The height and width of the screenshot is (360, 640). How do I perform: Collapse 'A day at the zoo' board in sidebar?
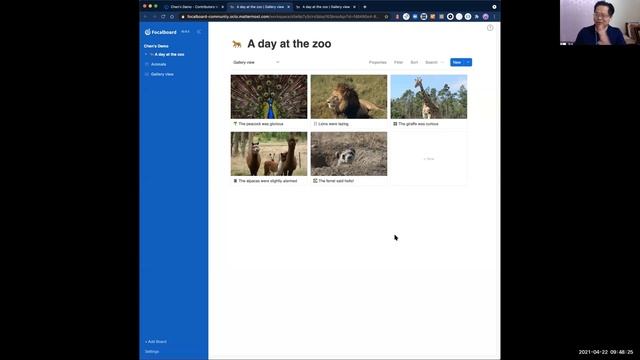146,54
